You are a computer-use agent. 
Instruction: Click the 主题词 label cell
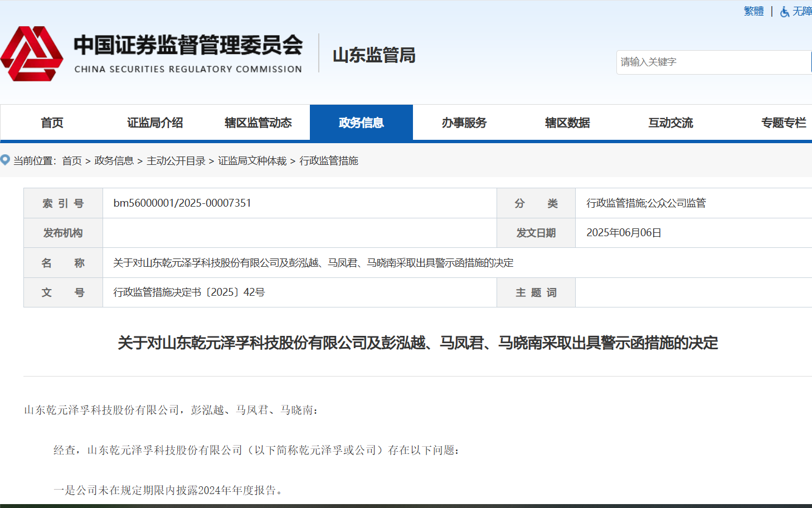pos(536,292)
